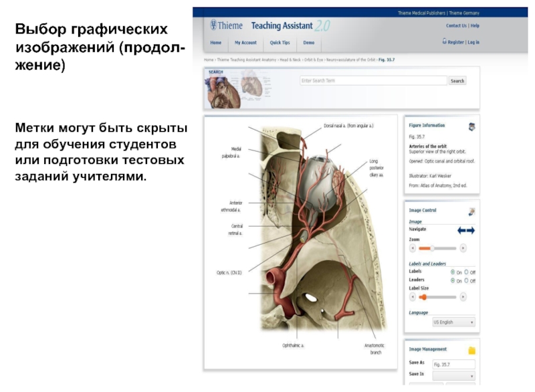Click the Anastomotic branch label

(374, 349)
